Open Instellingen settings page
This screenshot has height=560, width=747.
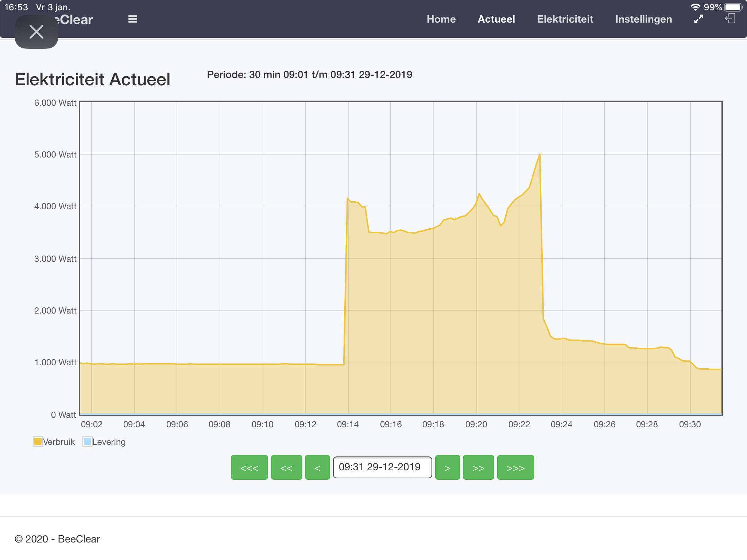[643, 19]
